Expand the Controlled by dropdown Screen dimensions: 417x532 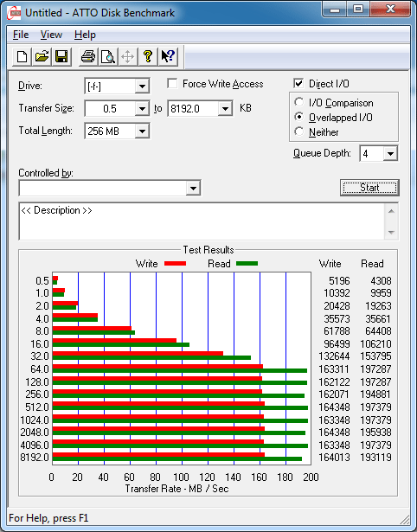(x=193, y=188)
